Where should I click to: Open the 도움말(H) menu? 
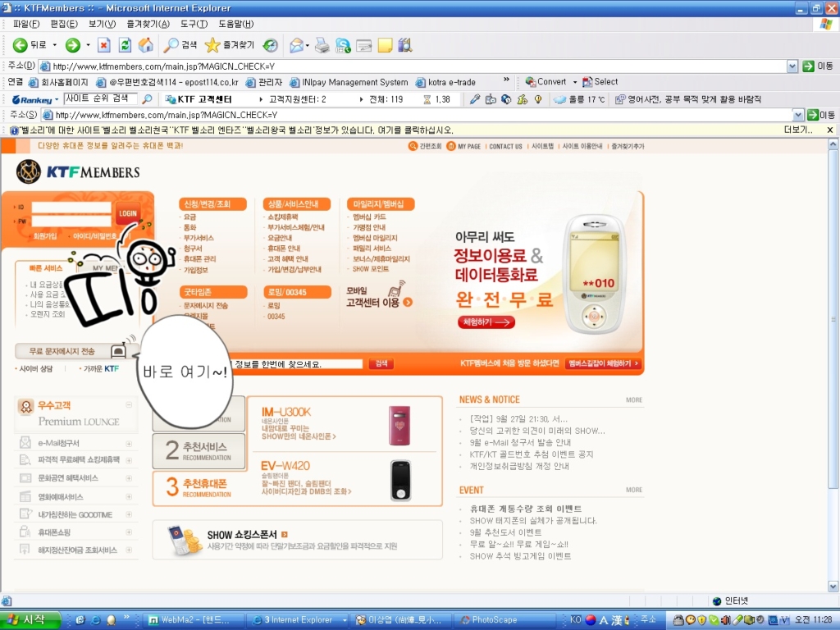(235, 24)
